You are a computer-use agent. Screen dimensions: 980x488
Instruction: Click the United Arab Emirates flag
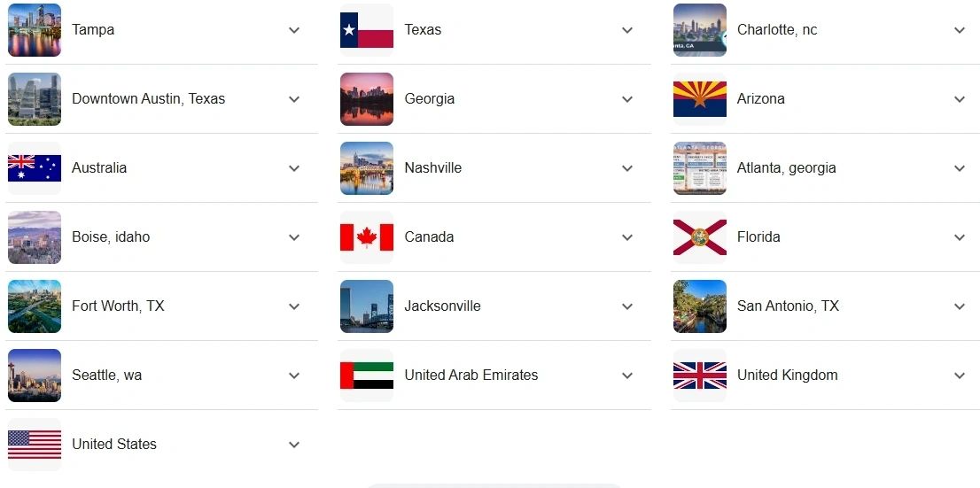point(367,376)
